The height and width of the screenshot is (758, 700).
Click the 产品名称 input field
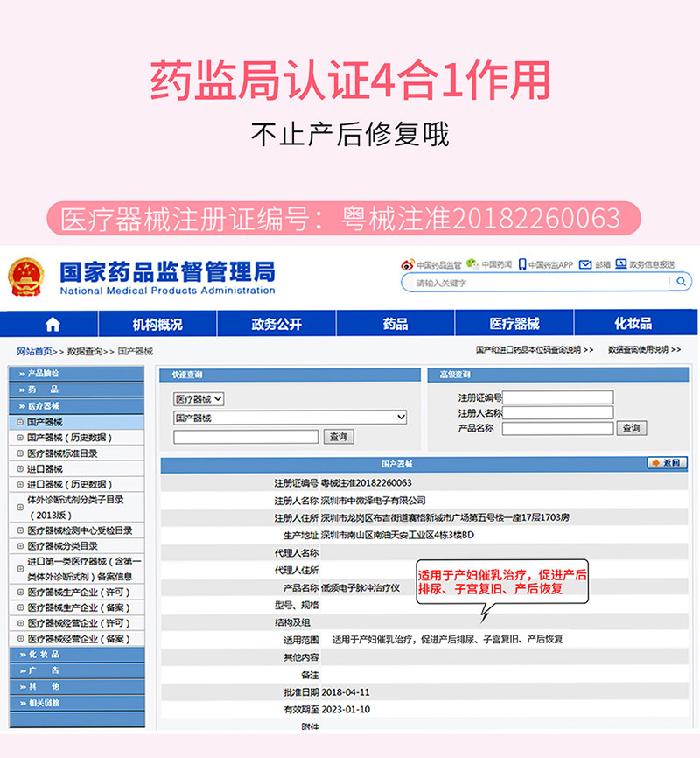558,428
